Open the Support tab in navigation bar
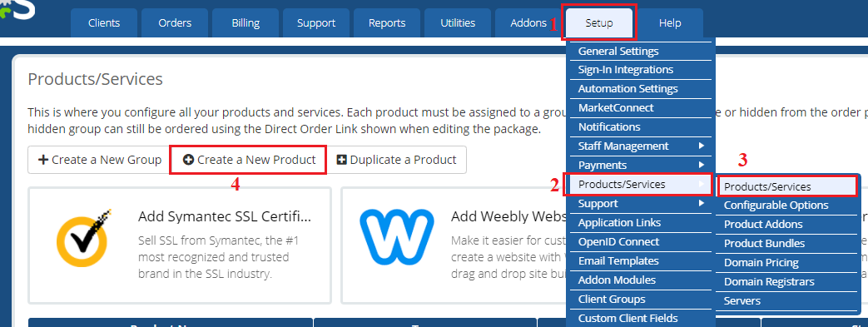This screenshot has width=868, height=327. point(316,22)
